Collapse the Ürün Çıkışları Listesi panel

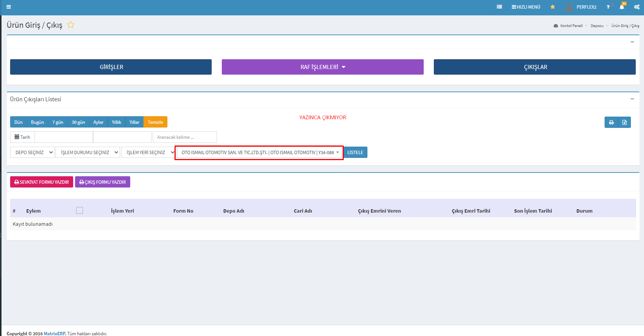pyautogui.click(x=632, y=99)
